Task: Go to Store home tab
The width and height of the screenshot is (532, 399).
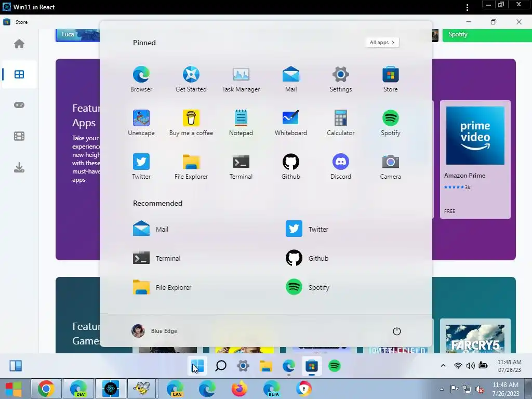Action: coord(19,44)
